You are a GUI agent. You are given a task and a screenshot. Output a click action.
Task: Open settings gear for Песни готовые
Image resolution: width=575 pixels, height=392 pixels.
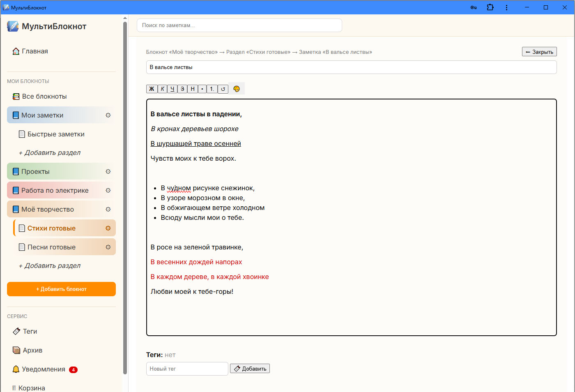click(x=108, y=247)
